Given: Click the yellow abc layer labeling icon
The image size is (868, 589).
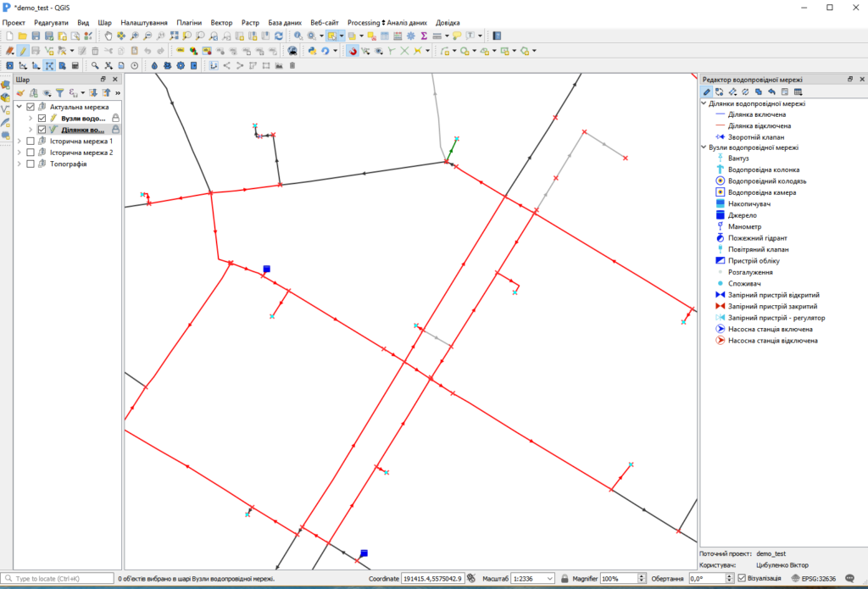Looking at the screenshot, I should click(x=181, y=51).
